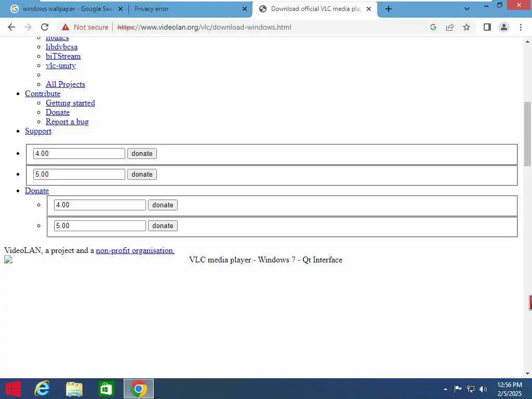
Task: Open the vlc-unity link
Action: click(61, 65)
